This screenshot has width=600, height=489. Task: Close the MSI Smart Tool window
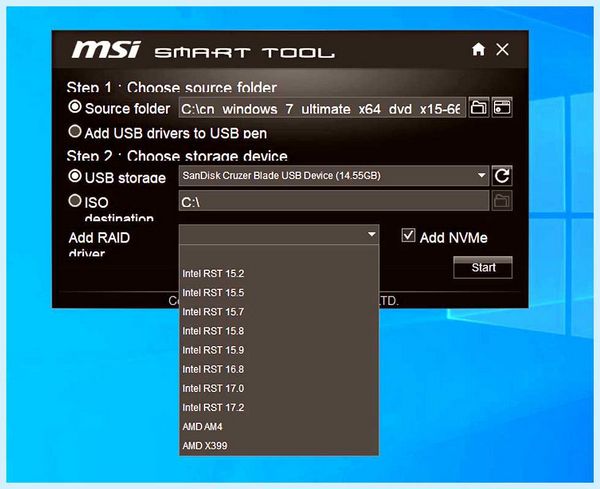(x=502, y=49)
